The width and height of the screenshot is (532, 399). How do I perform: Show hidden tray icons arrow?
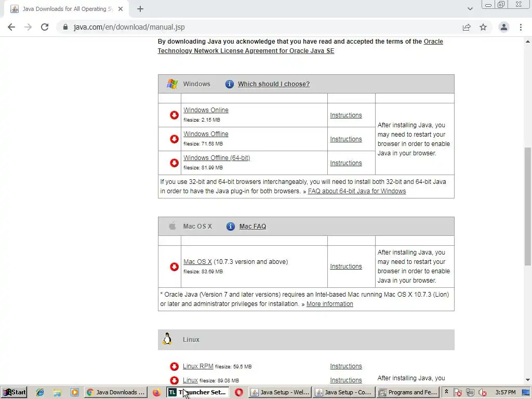pyautogui.click(x=446, y=392)
